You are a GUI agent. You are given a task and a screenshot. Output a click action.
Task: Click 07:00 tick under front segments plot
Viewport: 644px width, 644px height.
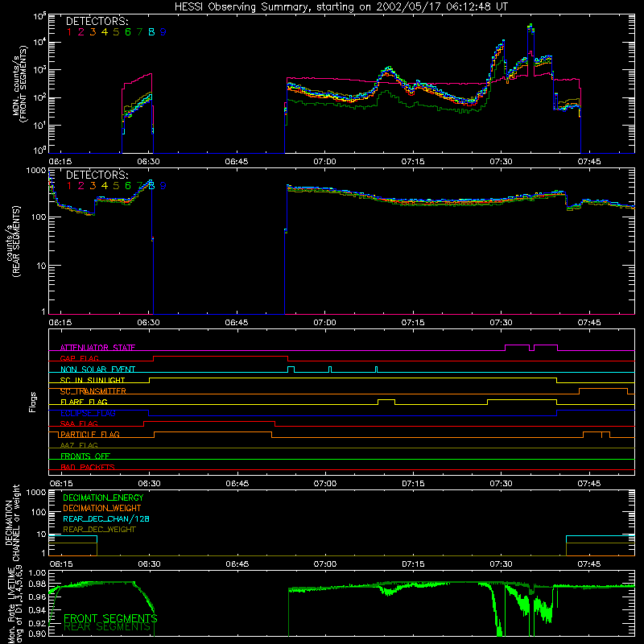tap(324, 162)
